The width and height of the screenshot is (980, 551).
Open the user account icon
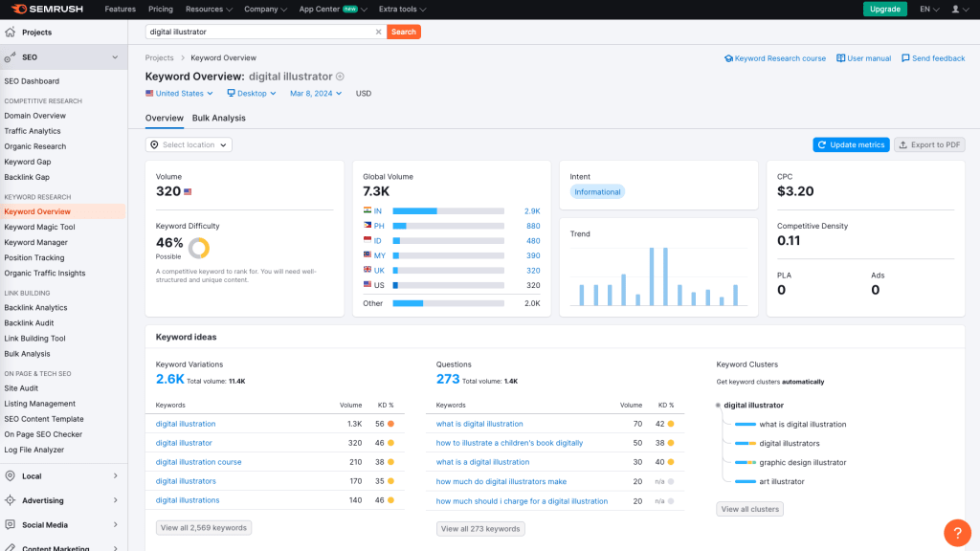coord(955,9)
